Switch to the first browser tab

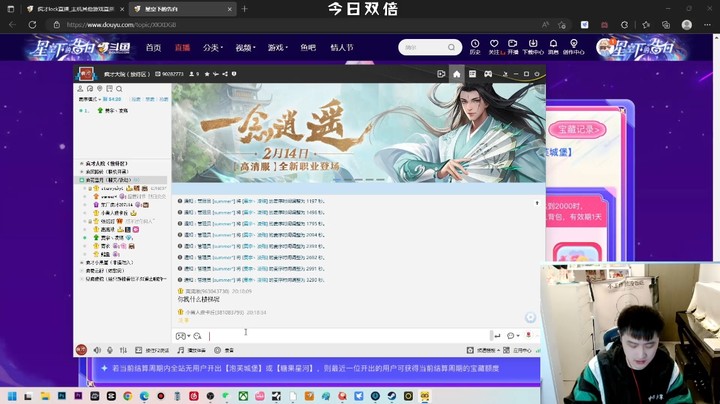tap(75, 9)
